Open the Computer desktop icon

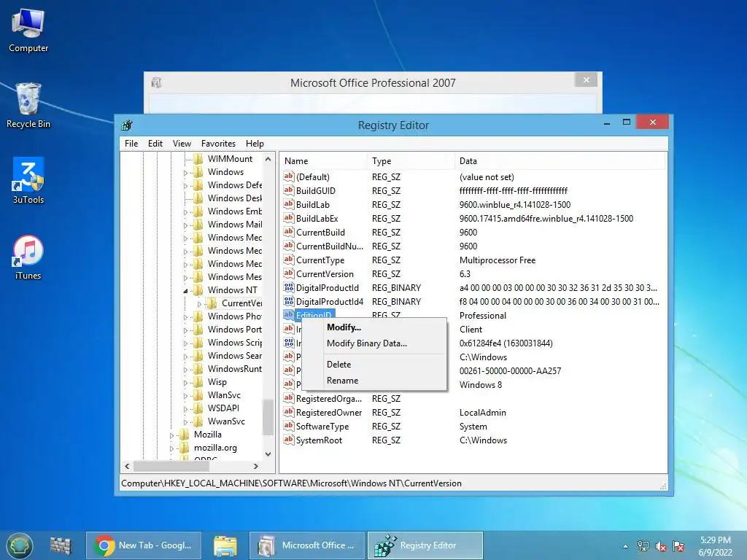coord(28,29)
